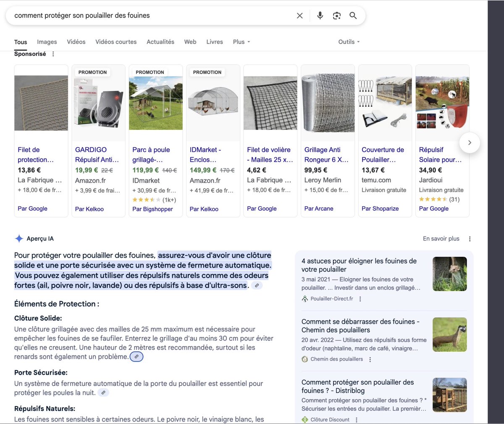This screenshot has height=424, width=504.
Task: Click the Éléments de Protection heading
Action: pyautogui.click(x=57, y=304)
